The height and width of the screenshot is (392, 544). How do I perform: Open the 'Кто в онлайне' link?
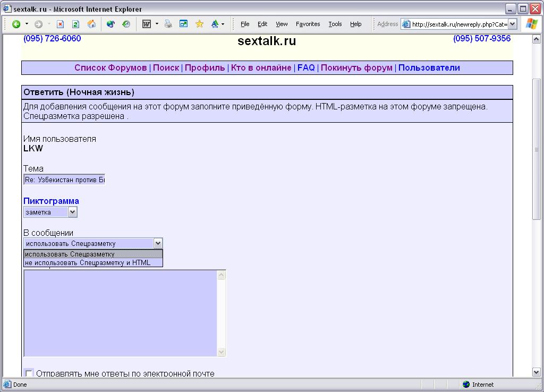point(261,67)
